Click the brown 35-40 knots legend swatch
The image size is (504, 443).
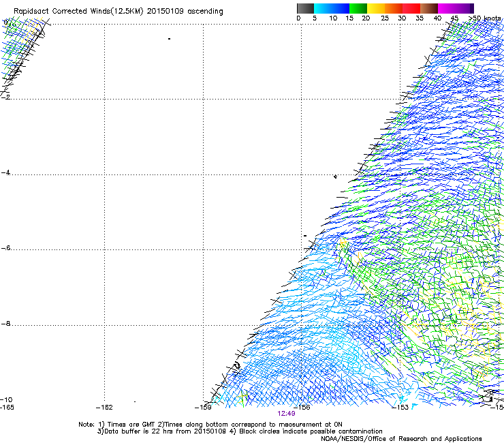pos(429,8)
